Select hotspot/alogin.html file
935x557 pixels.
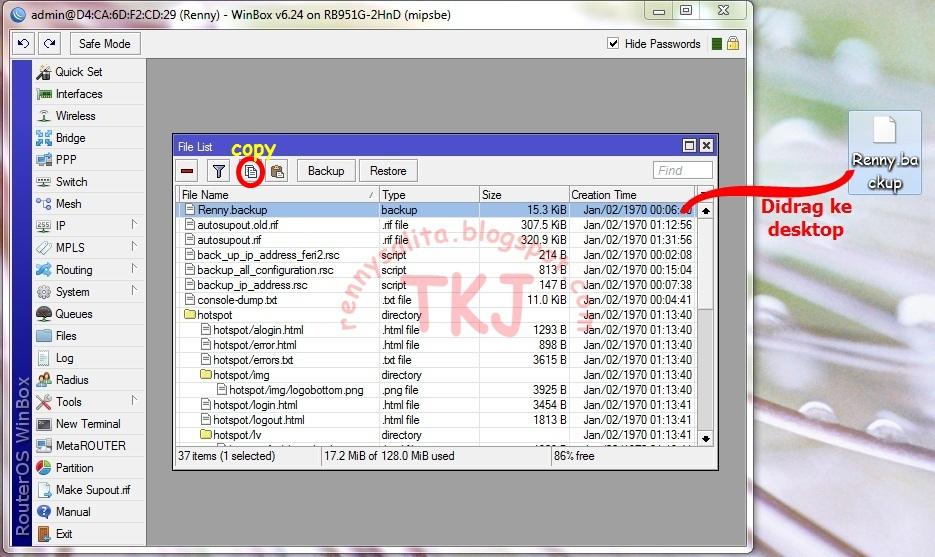click(x=437, y=330)
